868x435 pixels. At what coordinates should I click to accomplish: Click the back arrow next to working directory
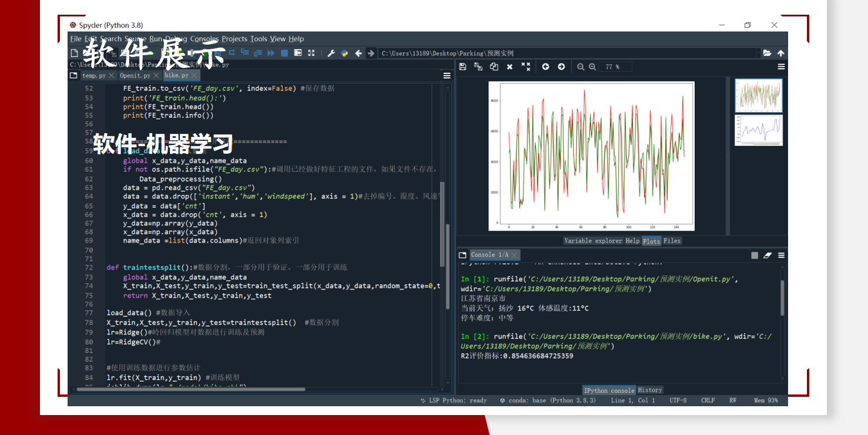[358, 53]
